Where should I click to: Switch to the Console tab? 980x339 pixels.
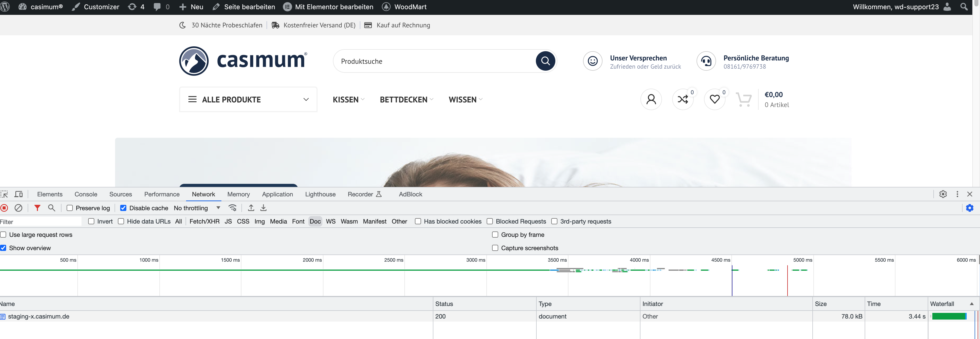point(86,194)
